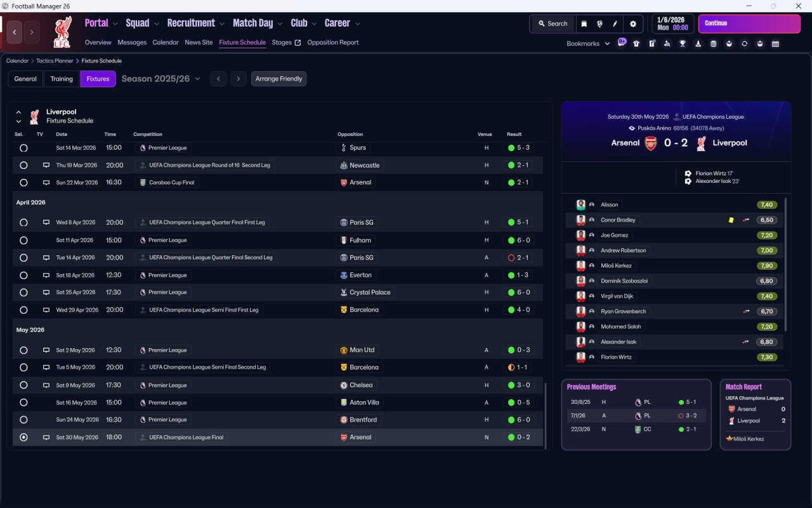Viewport: 812px width, 508px height.
Task: Switch to the General view tab
Action: pyautogui.click(x=25, y=79)
